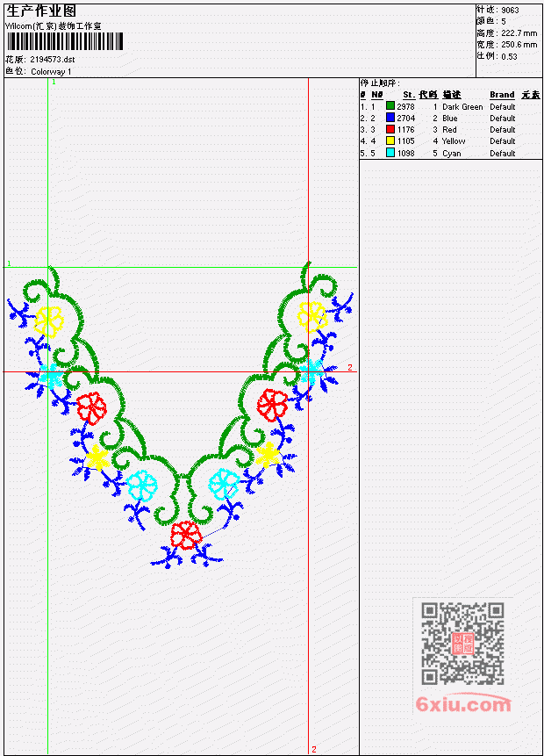This screenshot has width=544, height=756.
Task: Click the red flower at the design's bottom center
Action: tap(186, 536)
